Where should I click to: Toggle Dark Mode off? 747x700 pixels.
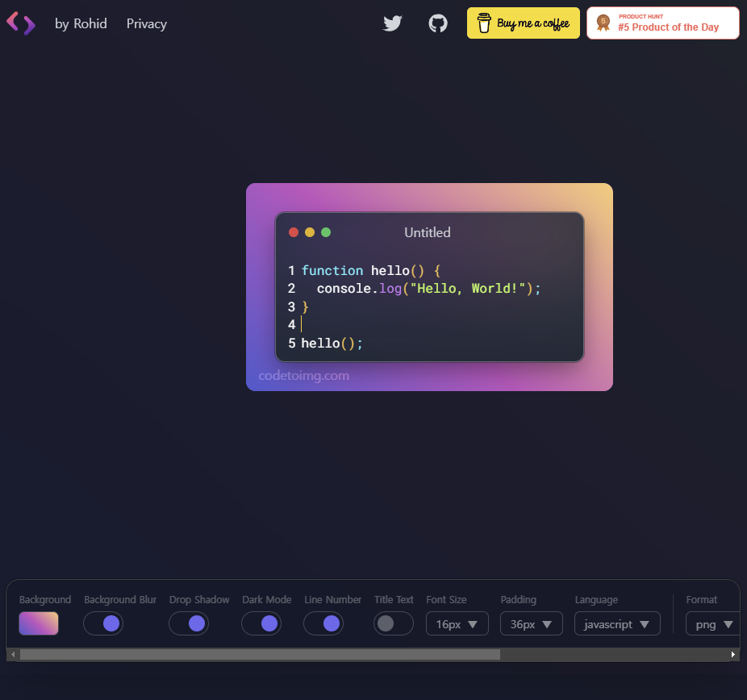(x=261, y=623)
